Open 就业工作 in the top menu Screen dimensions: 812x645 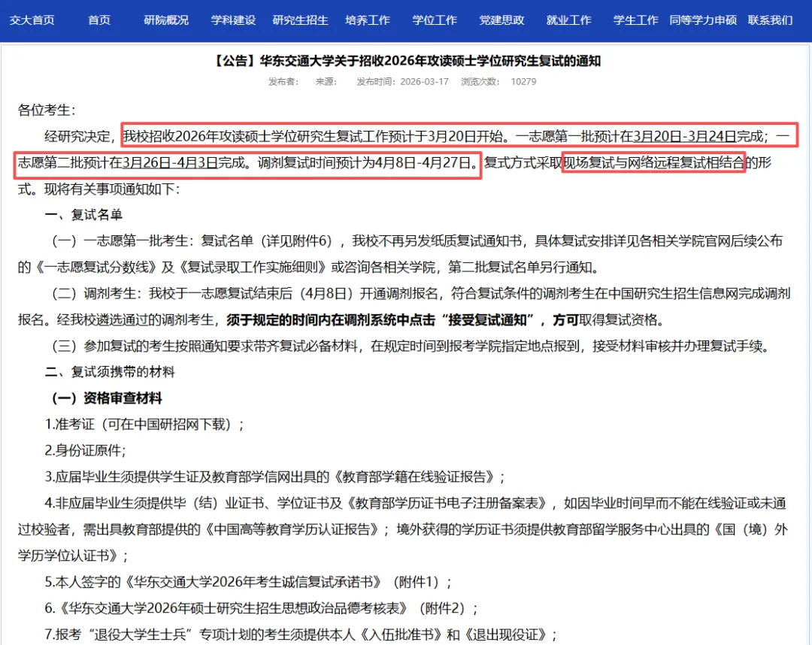568,20
